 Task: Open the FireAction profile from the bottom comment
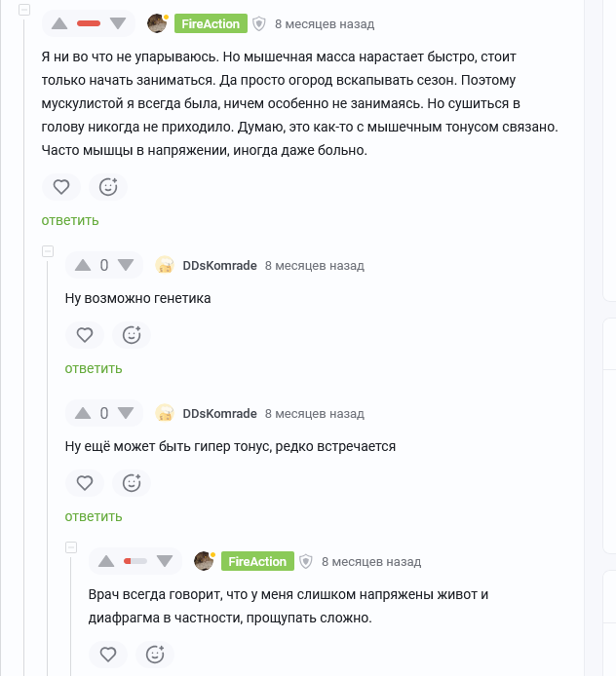click(x=257, y=561)
